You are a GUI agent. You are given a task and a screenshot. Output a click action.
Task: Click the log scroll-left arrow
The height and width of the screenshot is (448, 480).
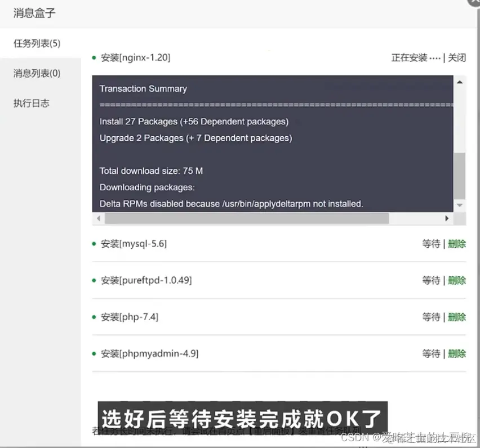pyautogui.click(x=99, y=218)
